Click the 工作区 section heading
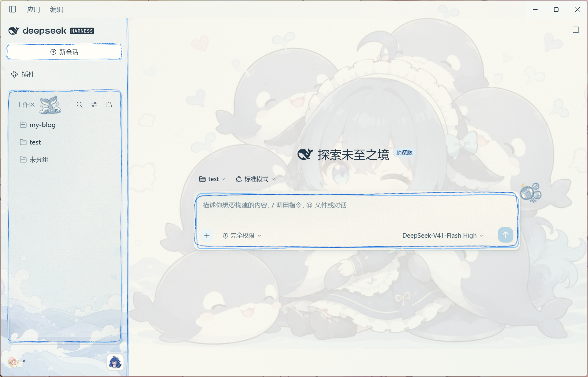Screen dimensions: 588x377 pyautogui.click(x=26, y=104)
